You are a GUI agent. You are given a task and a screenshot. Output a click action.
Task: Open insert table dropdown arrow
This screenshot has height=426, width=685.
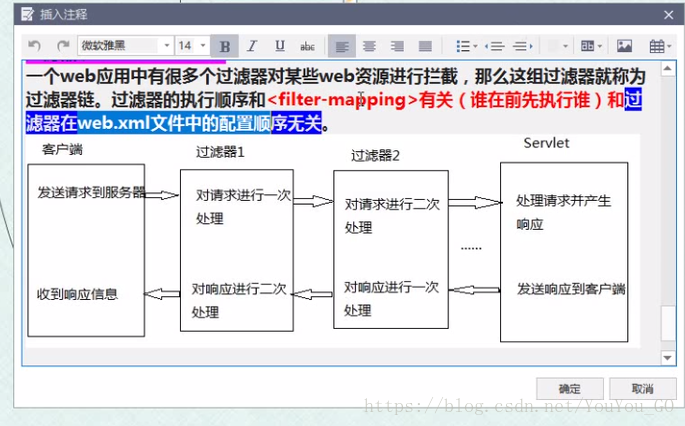point(669,46)
